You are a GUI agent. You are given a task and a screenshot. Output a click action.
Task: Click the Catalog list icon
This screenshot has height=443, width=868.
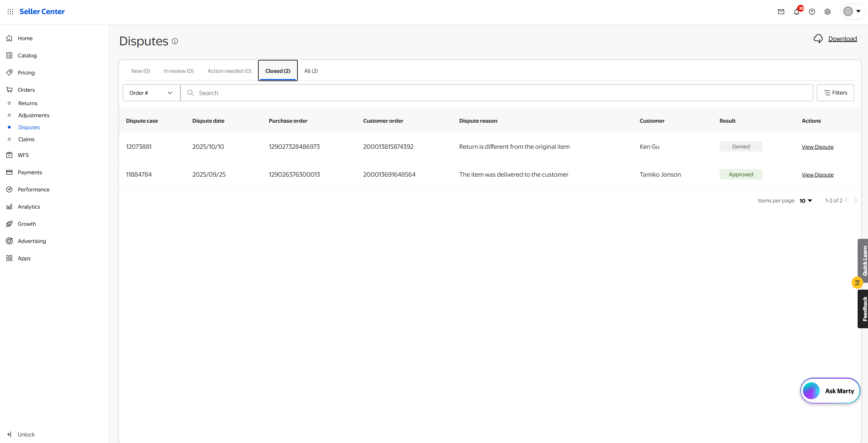pyautogui.click(x=10, y=55)
